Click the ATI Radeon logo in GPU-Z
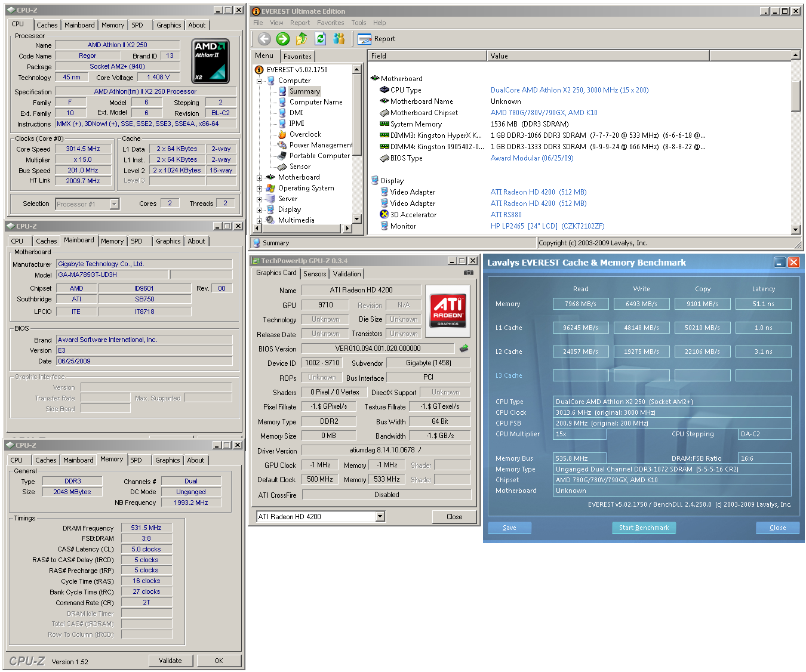Screen dimensions: 806x672 448,311
